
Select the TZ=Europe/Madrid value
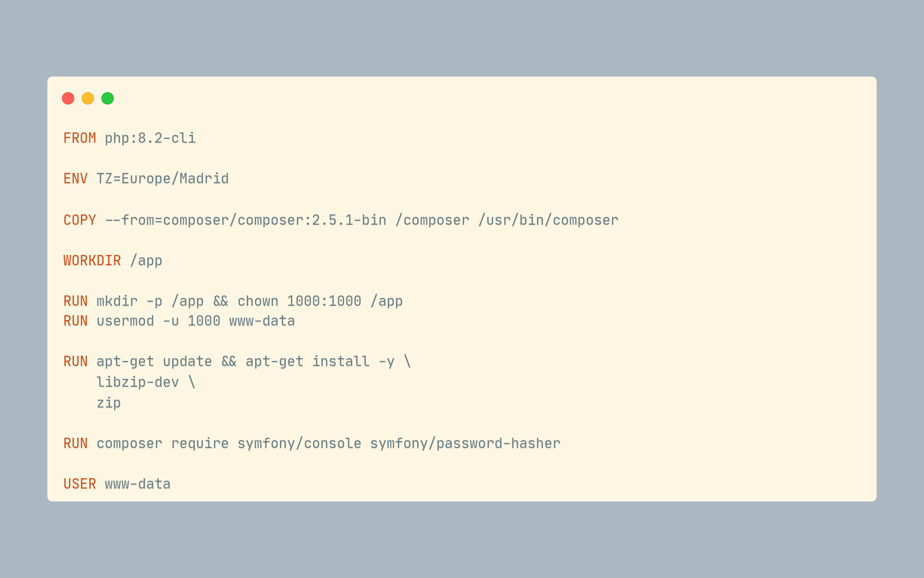coord(162,179)
